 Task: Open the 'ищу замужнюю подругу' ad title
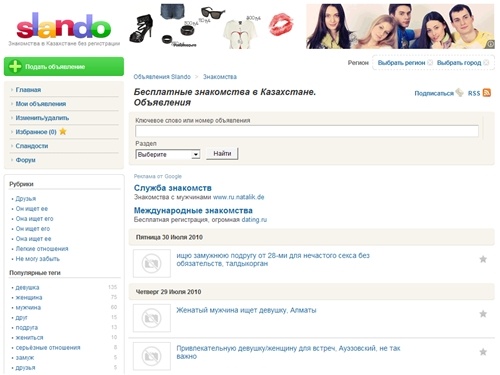tap(273, 259)
